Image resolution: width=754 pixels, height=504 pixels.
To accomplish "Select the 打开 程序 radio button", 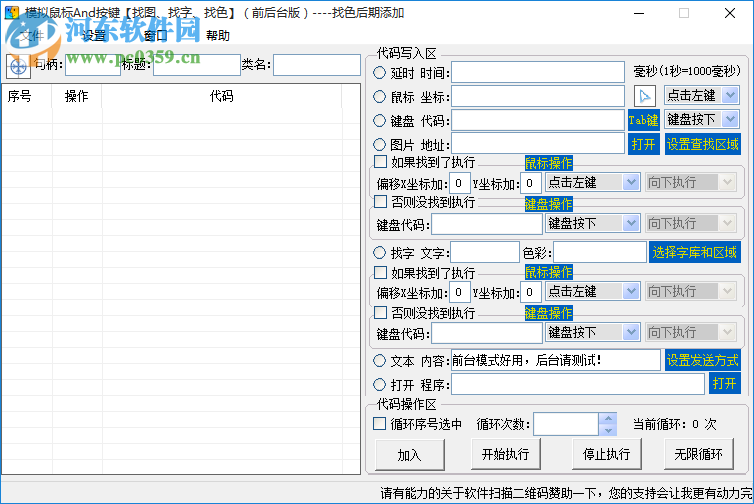I will (x=379, y=384).
